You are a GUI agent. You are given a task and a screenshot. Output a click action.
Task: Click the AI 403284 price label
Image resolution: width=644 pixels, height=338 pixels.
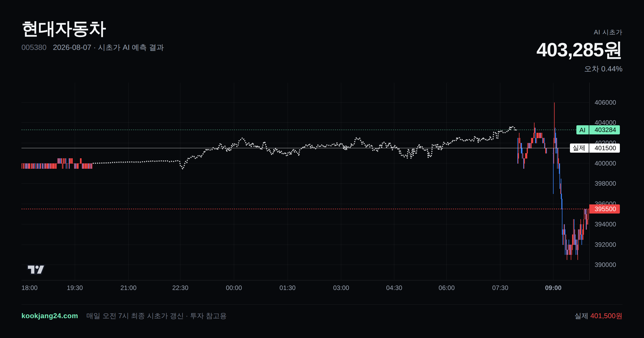click(x=598, y=130)
